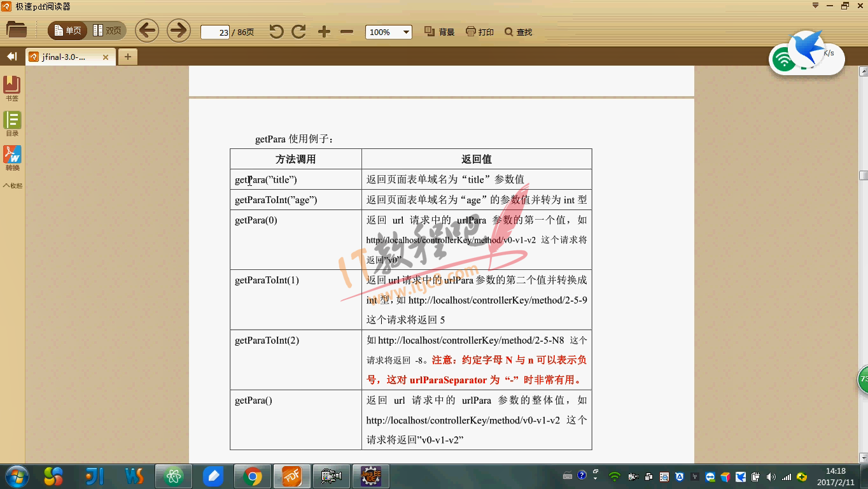Image resolution: width=868 pixels, height=489 pixels.
Task: Go to the next page with the right arrow
Action: click(x=179, y=31)
